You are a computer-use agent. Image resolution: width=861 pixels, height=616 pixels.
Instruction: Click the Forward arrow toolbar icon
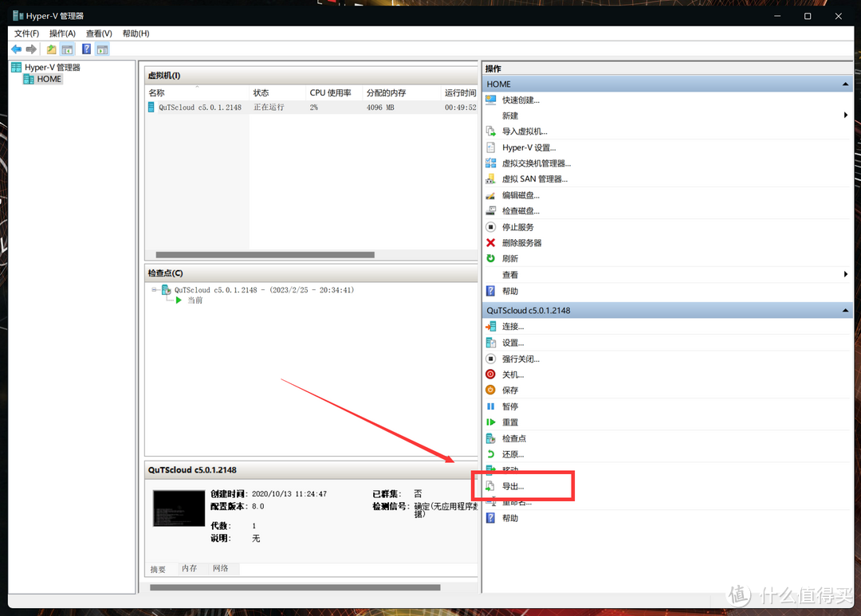point(31,49)
